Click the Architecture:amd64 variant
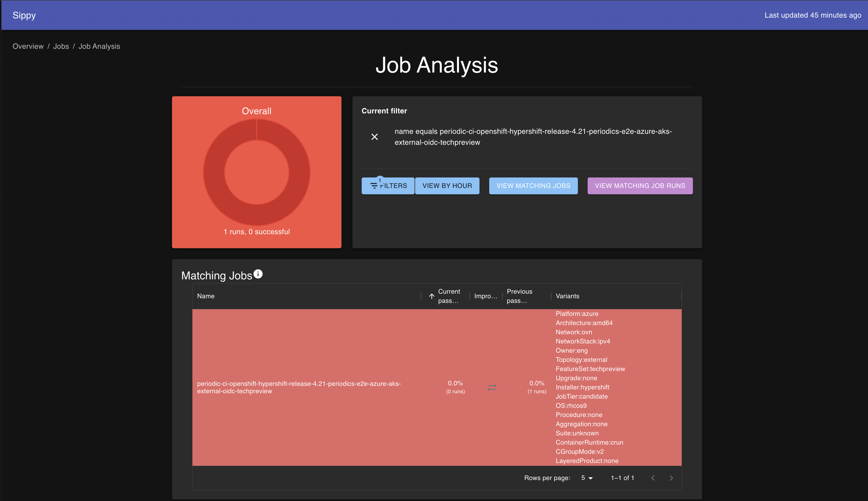The height and width of the screenshot is (501, 868). [584, 323]
